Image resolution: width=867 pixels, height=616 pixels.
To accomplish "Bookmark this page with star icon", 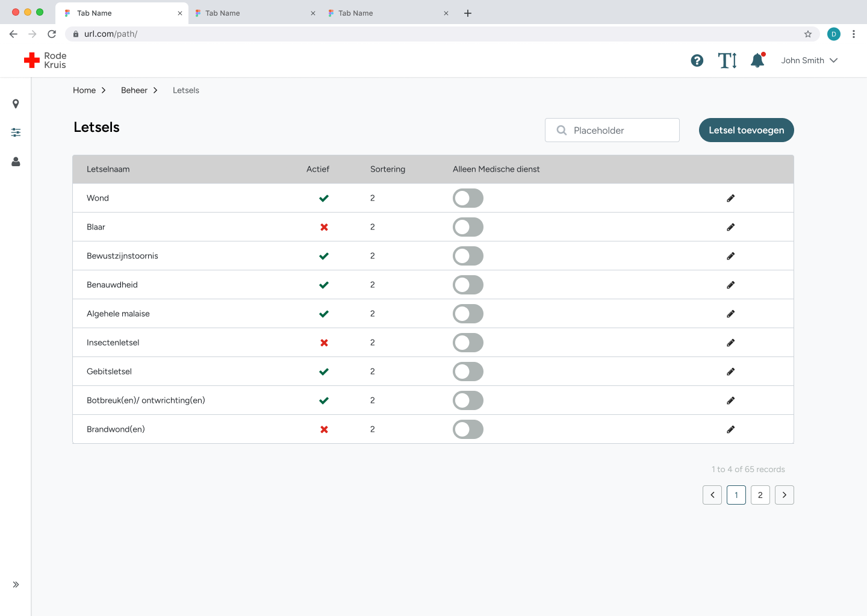I will coord(808,34).
